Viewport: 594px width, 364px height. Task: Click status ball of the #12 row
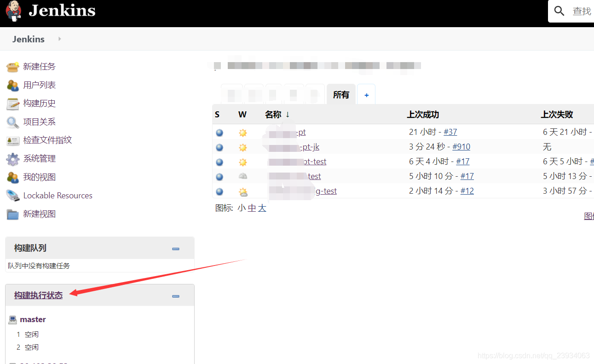219,191
